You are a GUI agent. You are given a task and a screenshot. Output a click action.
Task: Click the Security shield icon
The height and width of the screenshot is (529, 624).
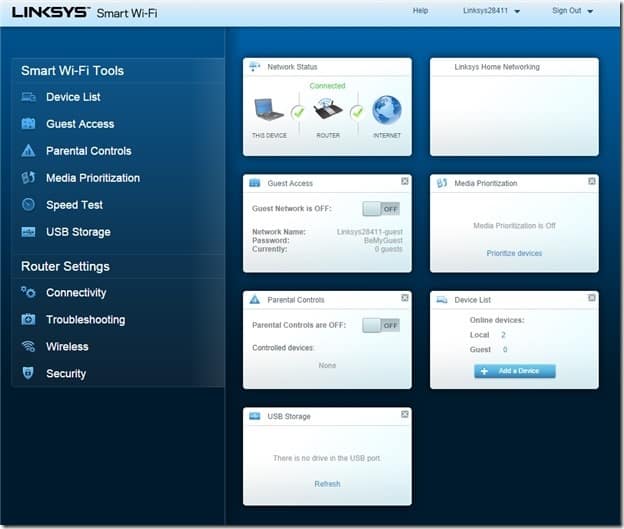28,373
